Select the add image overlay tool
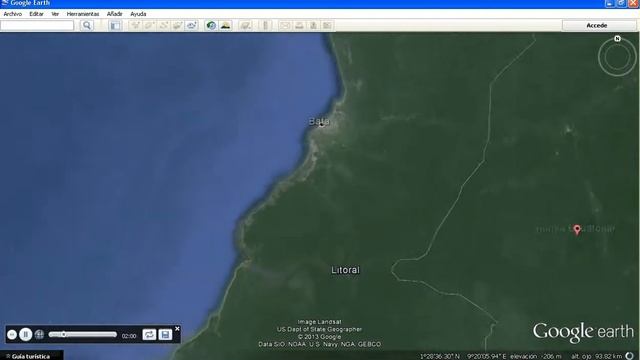Viewport: 640px width, 360px height. click(x=177, y=25)
